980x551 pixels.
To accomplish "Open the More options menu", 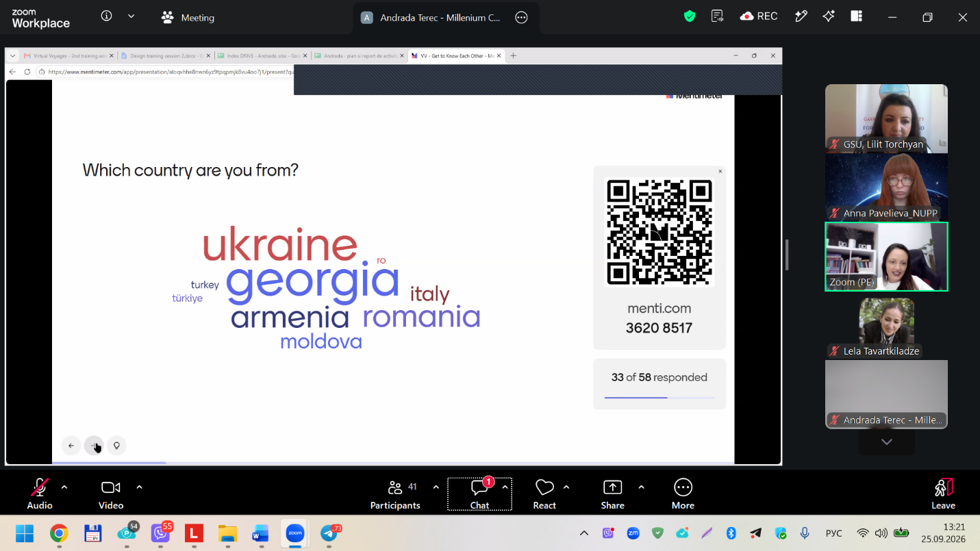I will pyautogui.click(x=683, y=494).
